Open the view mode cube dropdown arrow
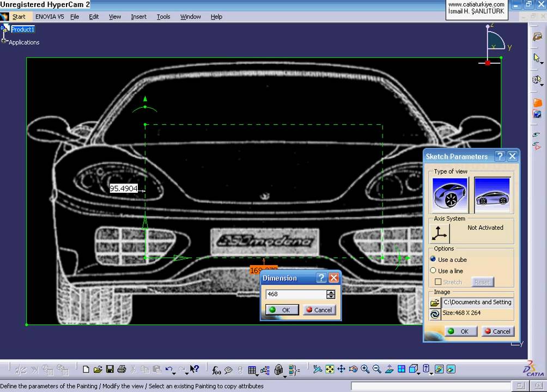 [418, 373]
